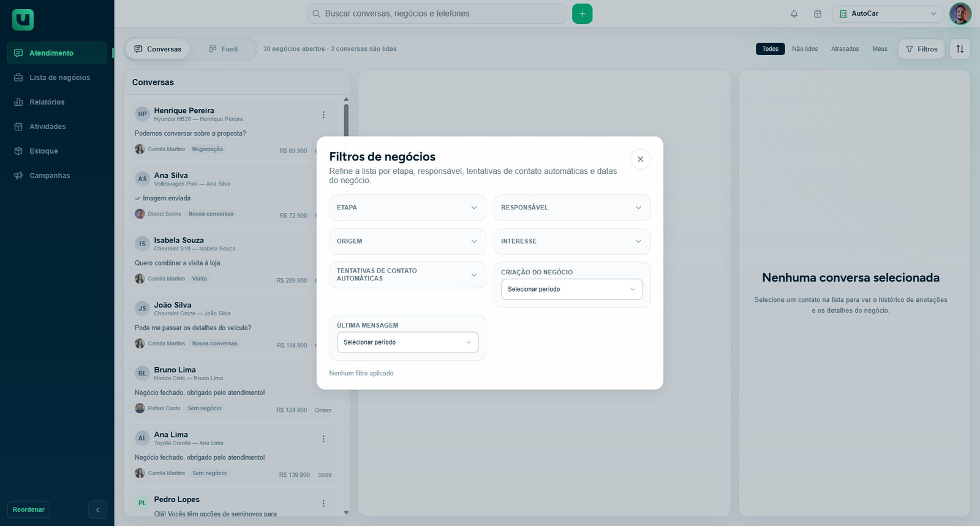Open the three-dot menu for Ana Lima
Screen dimensions: 980x526
[x=323, y=438]
